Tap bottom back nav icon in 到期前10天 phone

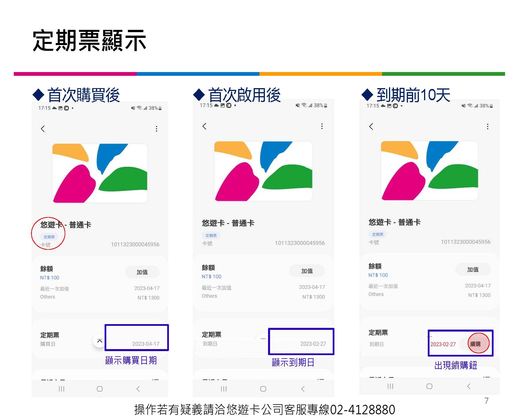click(469, 386)
